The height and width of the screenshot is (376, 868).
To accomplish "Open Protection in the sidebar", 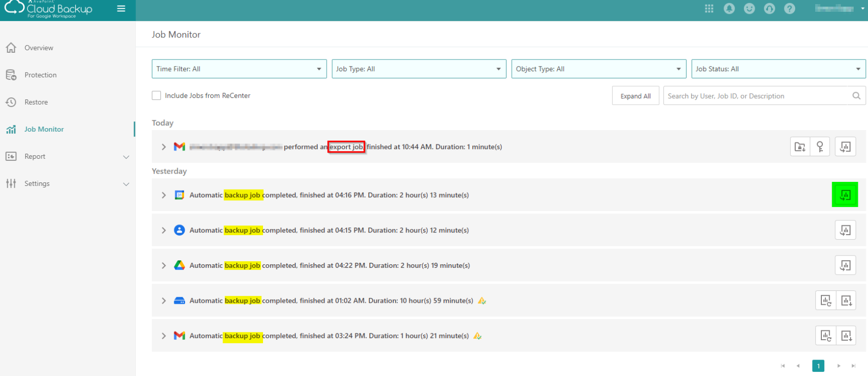I will pyautogui.click(x=41, y=75).
